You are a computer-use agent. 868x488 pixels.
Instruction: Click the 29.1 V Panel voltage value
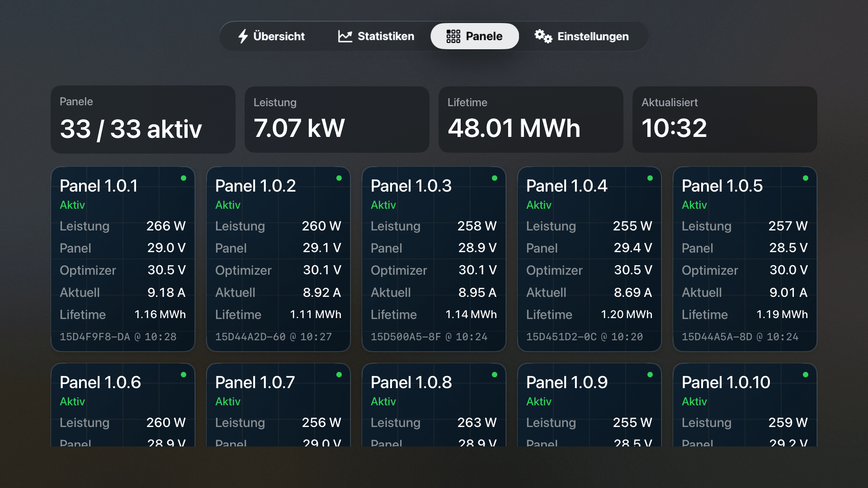coord(322,248)
